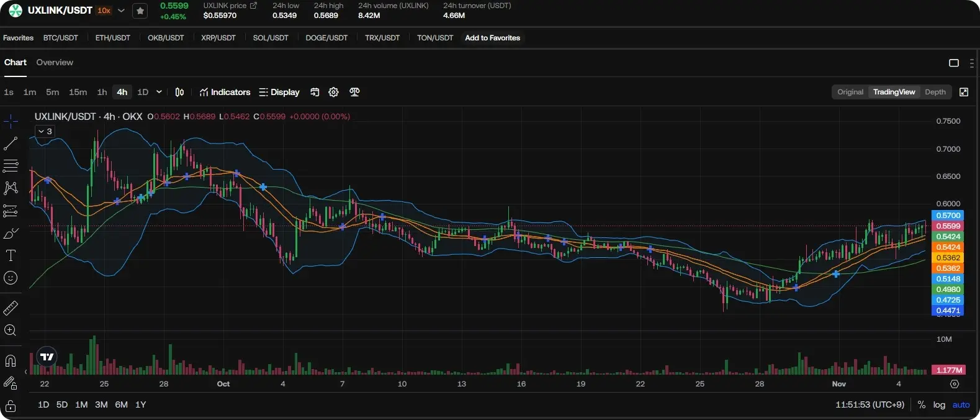This screenshot has height=420, width=980.
Task: Open BTC/USDT from favorites bar
Action: (61, 38)
